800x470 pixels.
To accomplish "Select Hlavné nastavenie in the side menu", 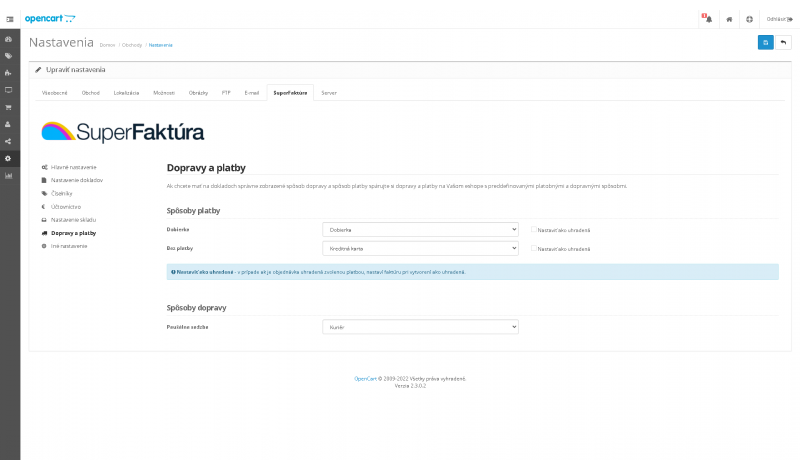I will pos(73,166).
